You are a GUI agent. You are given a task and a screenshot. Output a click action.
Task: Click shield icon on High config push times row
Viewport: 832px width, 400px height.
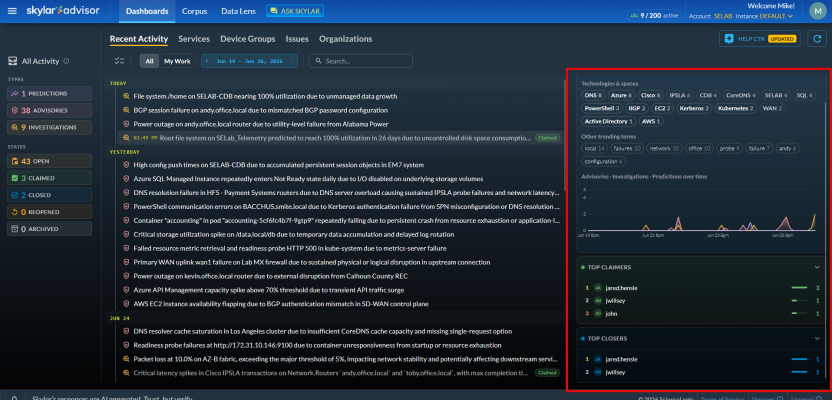point(126,165)
